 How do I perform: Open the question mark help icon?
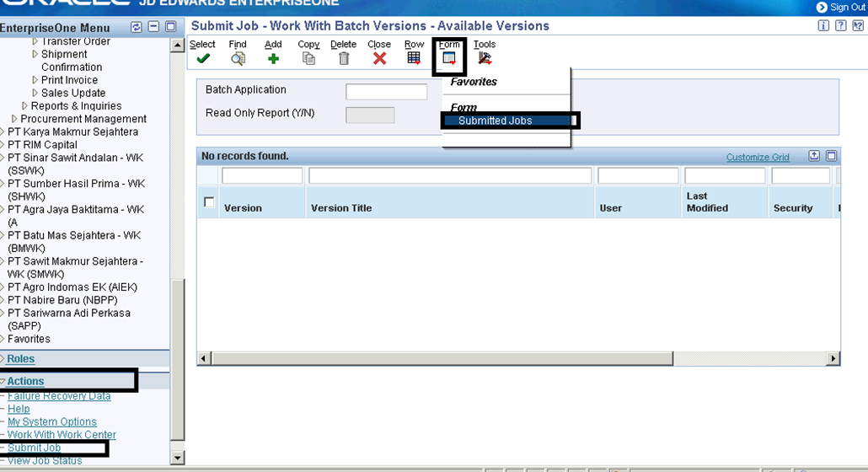point(840,25)
